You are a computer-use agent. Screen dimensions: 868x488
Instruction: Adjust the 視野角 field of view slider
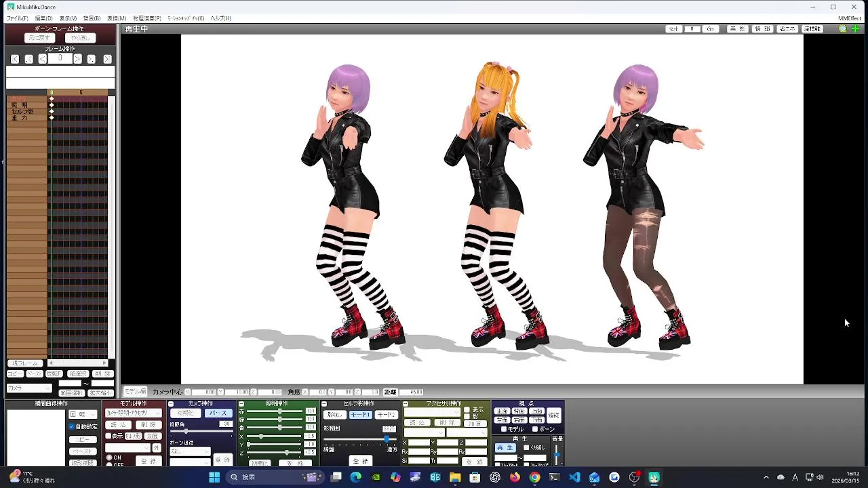(x=201, y=431)
